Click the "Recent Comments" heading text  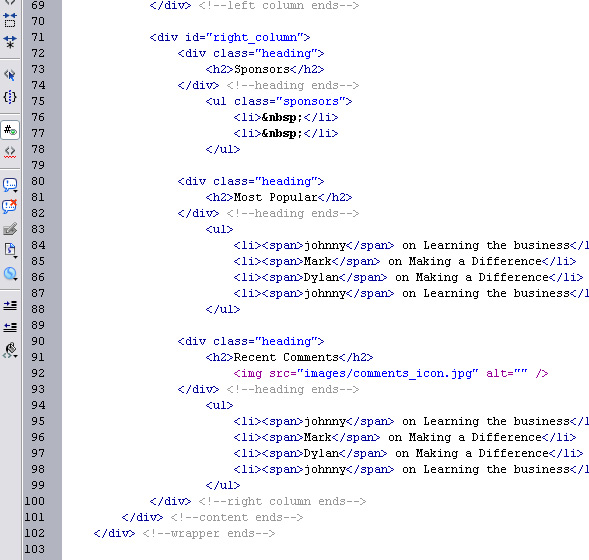pos(286,358)
